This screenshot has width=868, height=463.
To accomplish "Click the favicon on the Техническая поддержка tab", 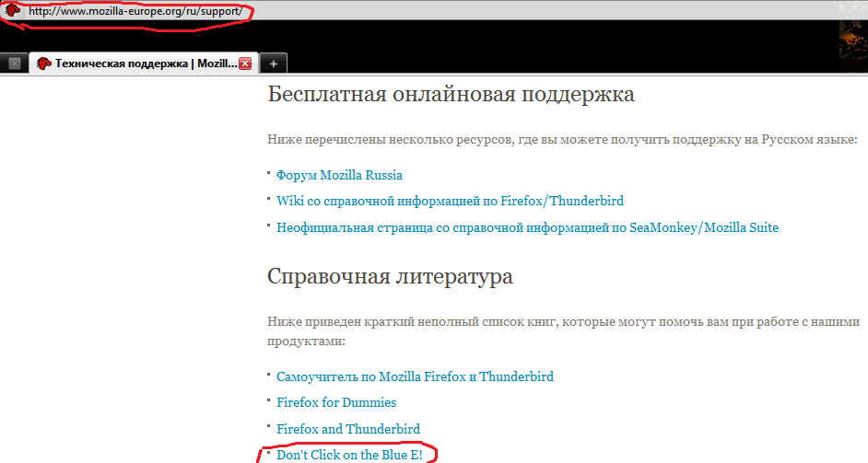I will click(43, 64).
